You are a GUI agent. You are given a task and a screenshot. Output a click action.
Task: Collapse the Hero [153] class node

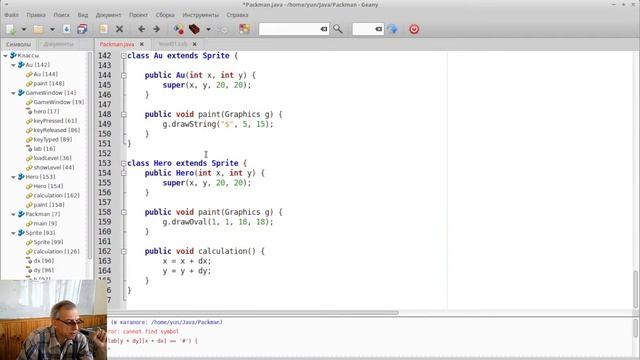[x=13, y=177]
